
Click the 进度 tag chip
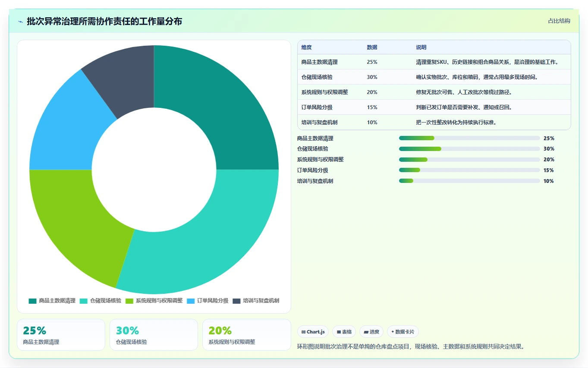[371, 332]
